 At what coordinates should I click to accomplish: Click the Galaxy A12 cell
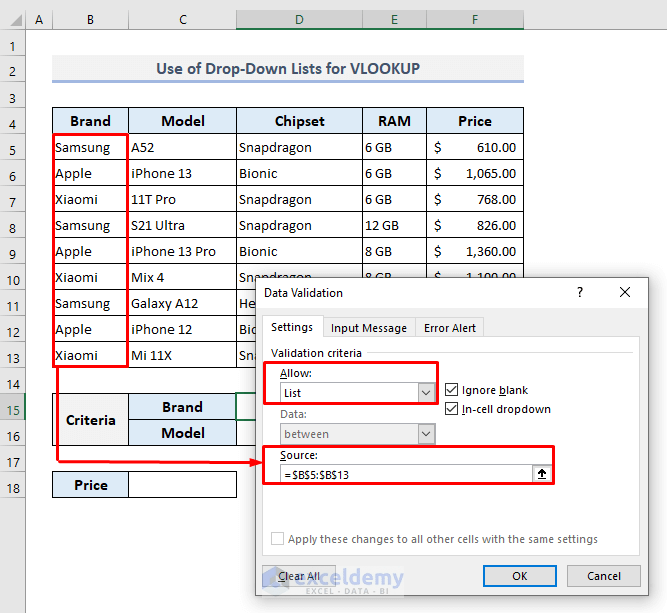pos(182,303)
